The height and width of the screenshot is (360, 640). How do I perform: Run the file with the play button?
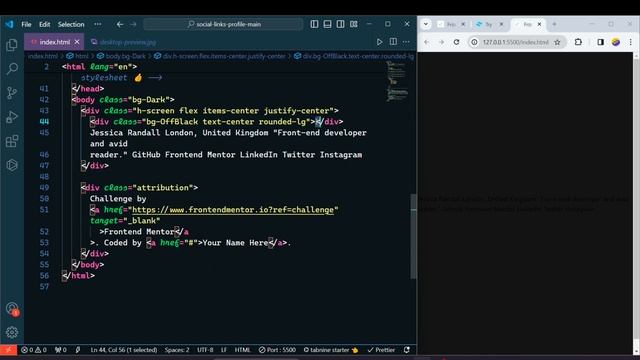pos(380,42)
